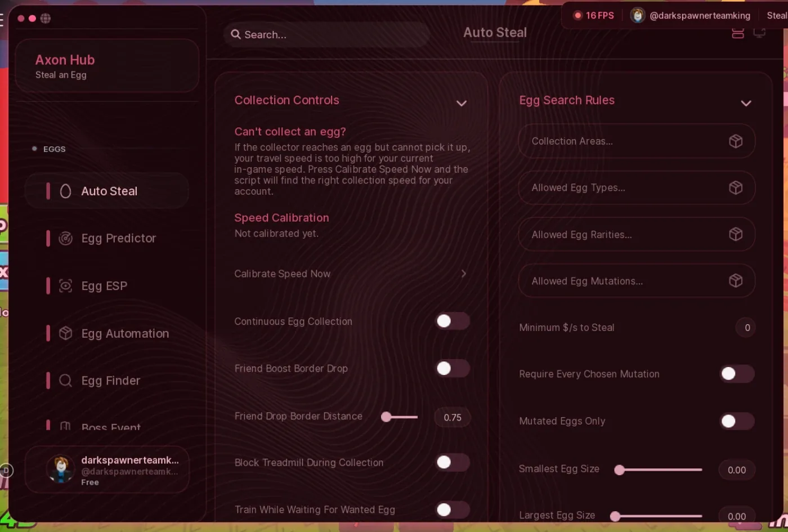
Task: Open the Allowed Egg Rarities dropdown
Action: pyautogui.click(x=637, y=234)
